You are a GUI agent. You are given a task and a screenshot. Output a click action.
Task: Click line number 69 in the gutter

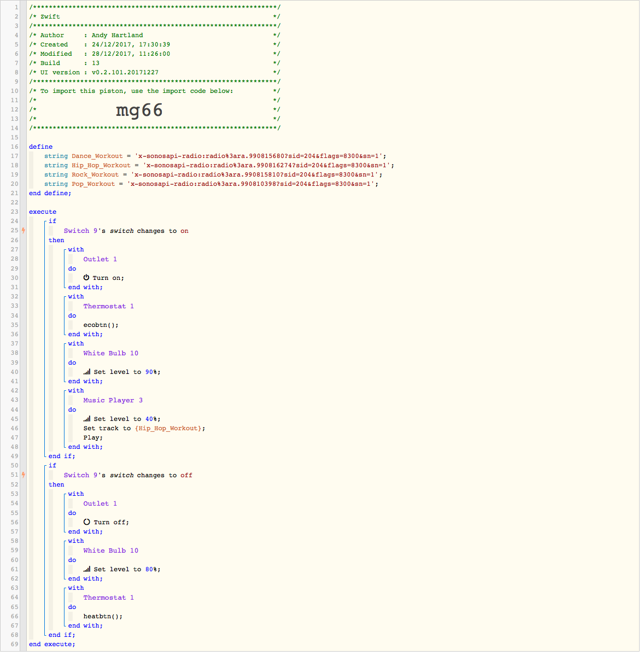15,644
